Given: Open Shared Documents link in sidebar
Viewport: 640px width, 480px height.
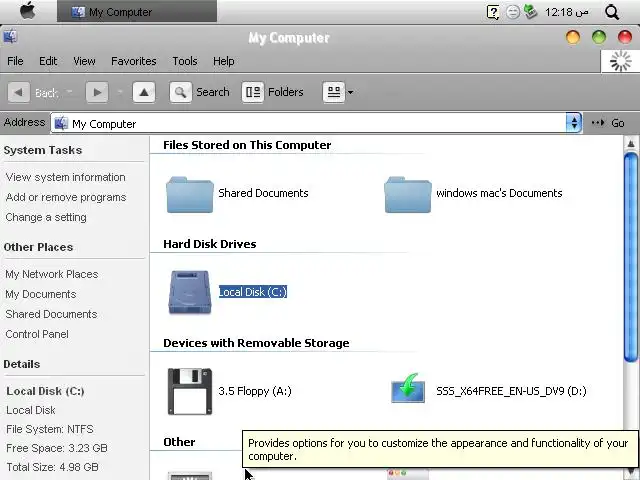Looking at the screenshot, I should point(51,314).
